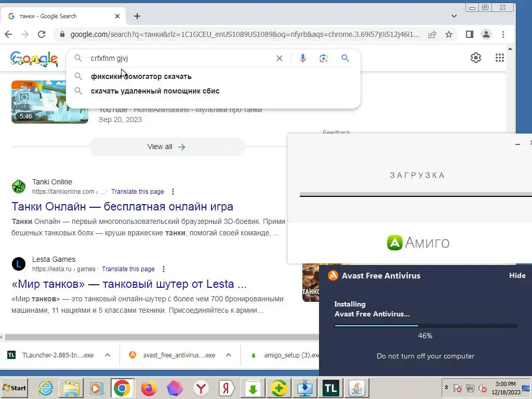
Task: Open file explorer folder in taskbar
Action: click(71, 388)
